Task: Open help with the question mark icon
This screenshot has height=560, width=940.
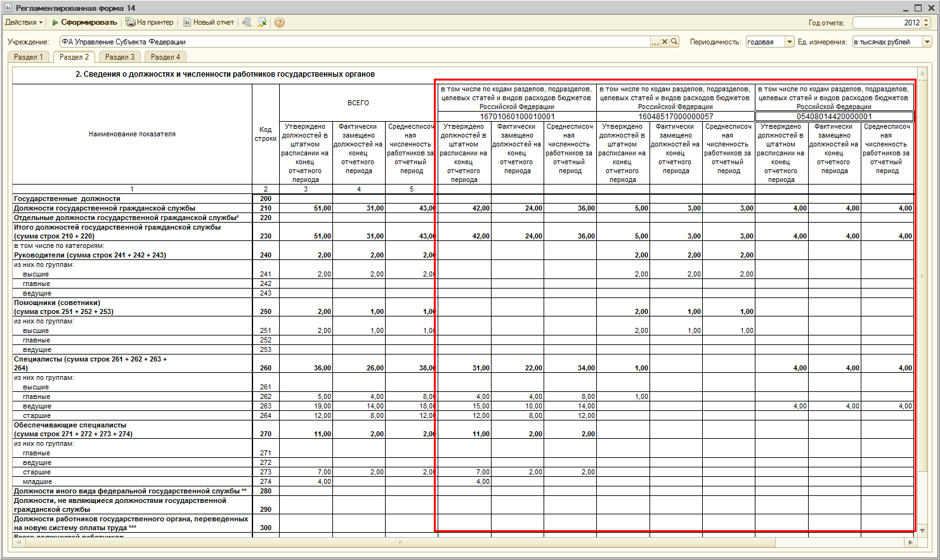Action: (x=280, y=22)
